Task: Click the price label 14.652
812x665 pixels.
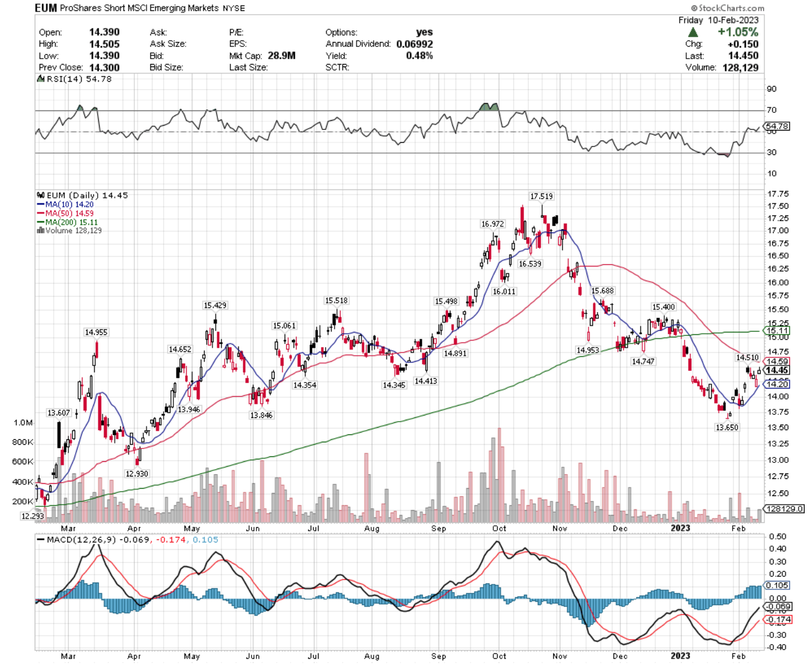Action: click(x=180, y=350)
